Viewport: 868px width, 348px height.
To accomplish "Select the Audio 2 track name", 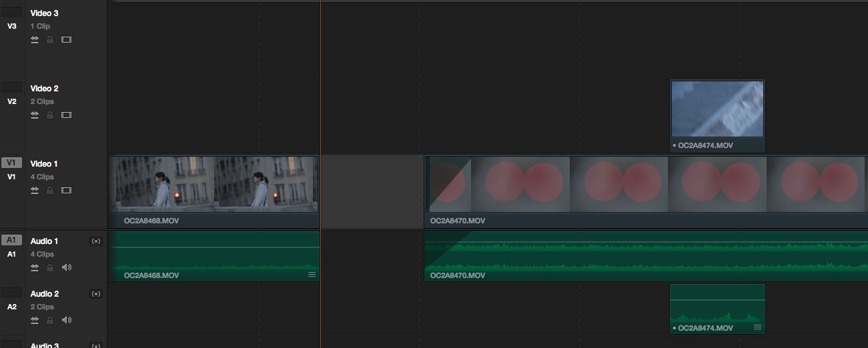I will 44,294.
